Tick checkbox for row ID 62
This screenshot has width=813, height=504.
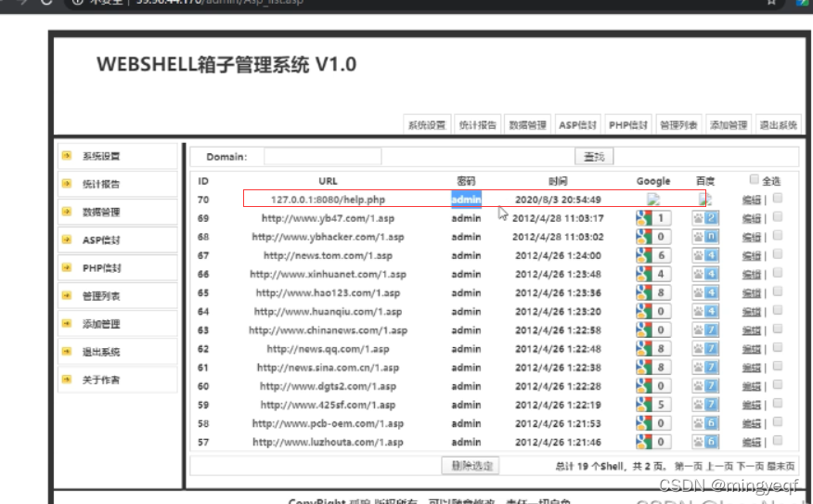[778, 347]
